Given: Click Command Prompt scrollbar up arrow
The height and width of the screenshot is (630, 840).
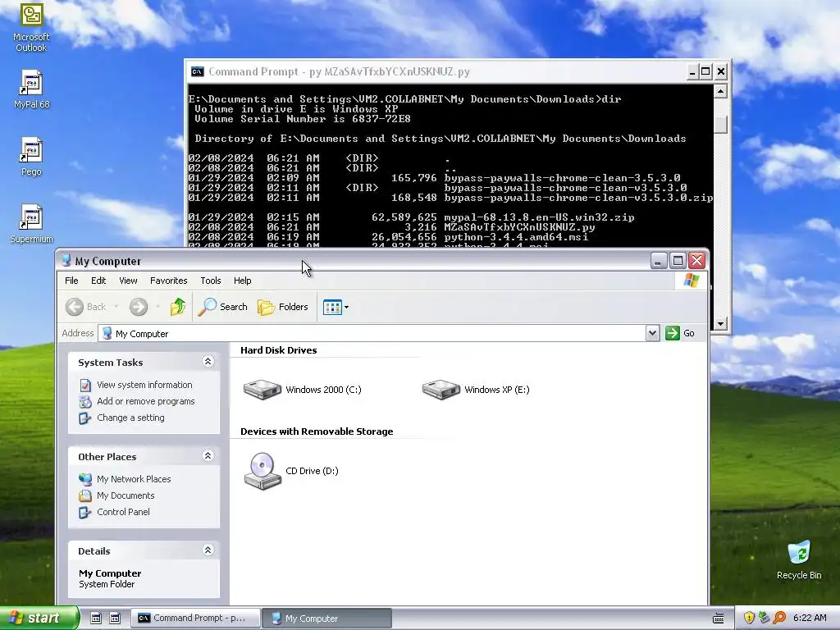Looking at the screenshot, I should [x=720, y=91].
